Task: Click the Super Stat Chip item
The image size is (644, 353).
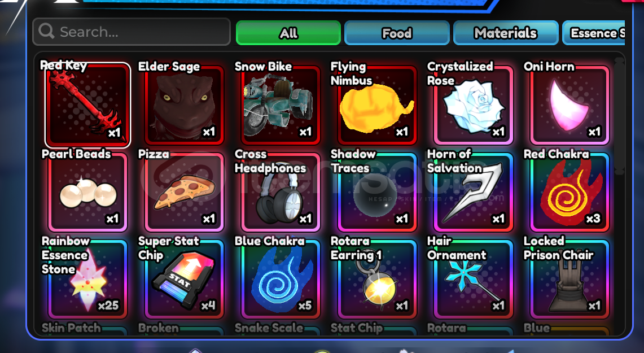Action: pos(184,279)
